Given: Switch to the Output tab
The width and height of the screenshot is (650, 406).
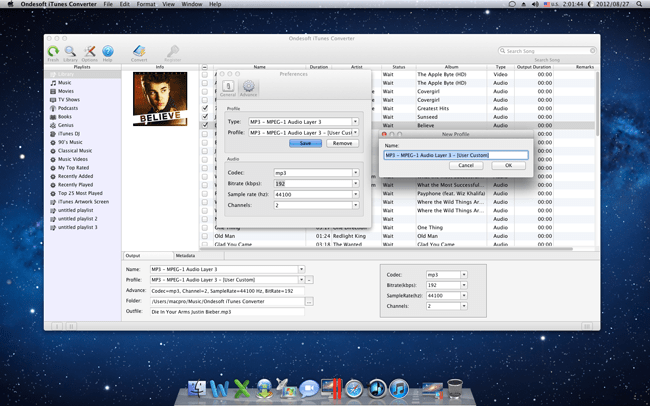Looking at the screenshot, I should 148,256.
